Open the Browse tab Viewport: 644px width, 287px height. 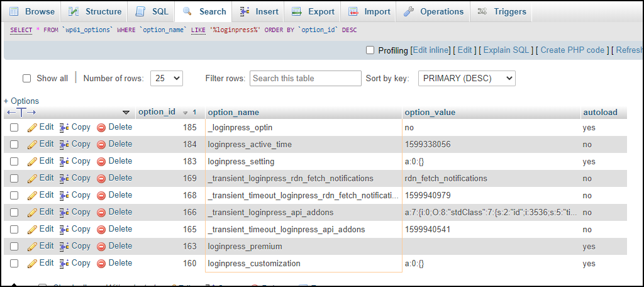32,11
